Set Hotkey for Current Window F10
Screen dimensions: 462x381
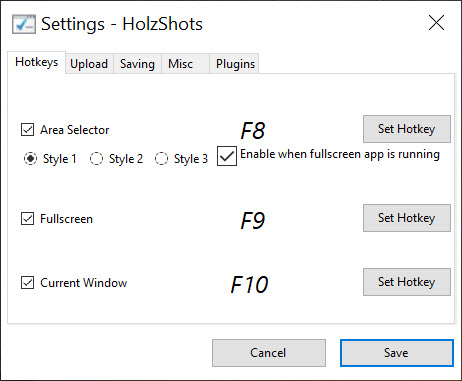click(x=407, y=282)
